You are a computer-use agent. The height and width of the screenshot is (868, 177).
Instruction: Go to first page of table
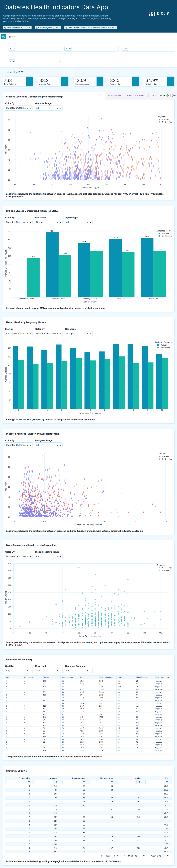point(144,856)
